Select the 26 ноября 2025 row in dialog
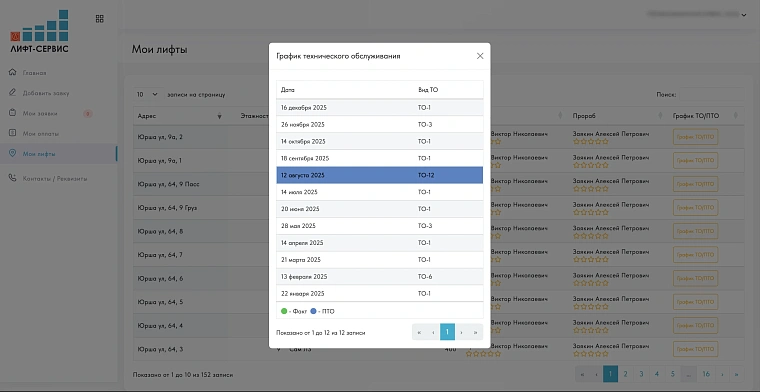760x392 pixels. (380, 125)
